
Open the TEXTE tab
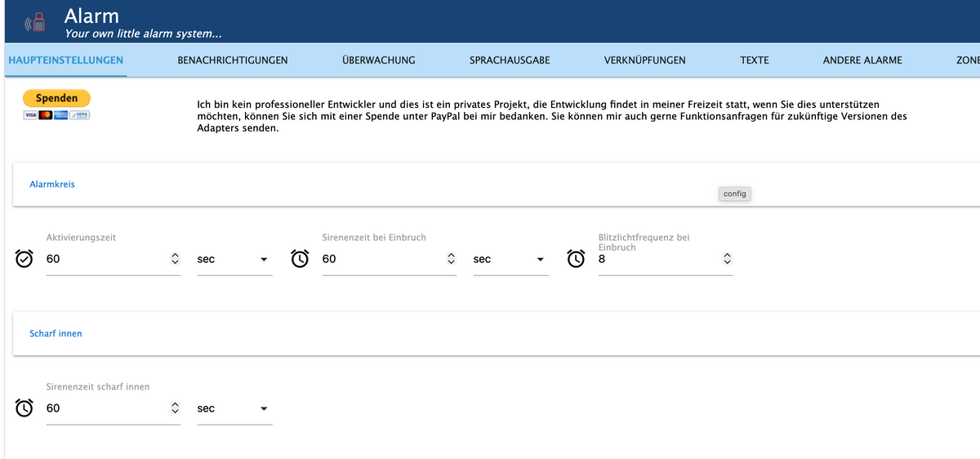(x=755, y=60)
